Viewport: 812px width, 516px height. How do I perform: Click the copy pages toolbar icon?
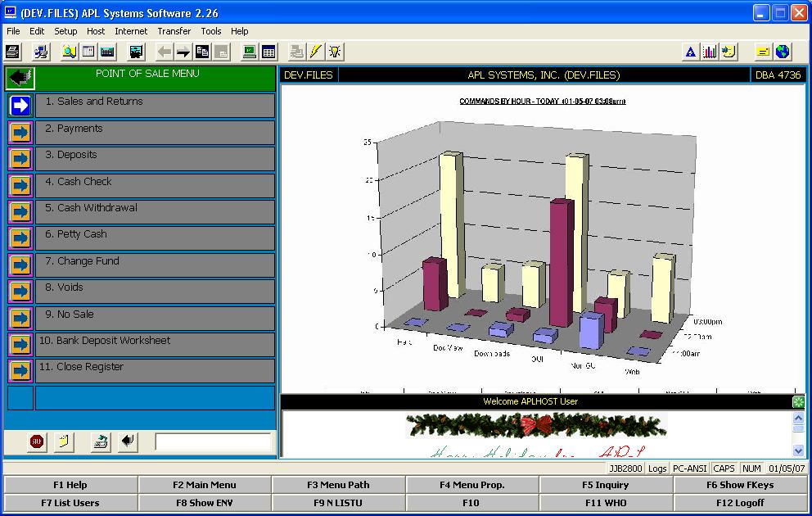tap(202, 52)
